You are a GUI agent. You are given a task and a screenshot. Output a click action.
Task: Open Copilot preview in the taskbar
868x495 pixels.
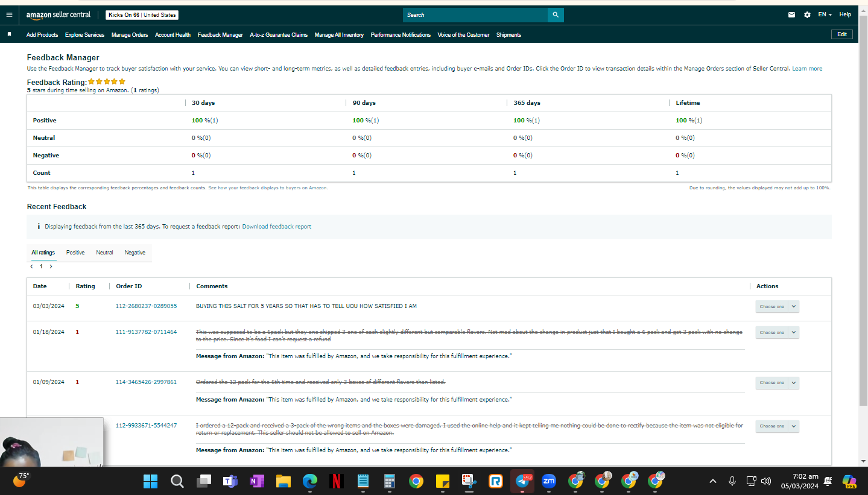point(849,481)
